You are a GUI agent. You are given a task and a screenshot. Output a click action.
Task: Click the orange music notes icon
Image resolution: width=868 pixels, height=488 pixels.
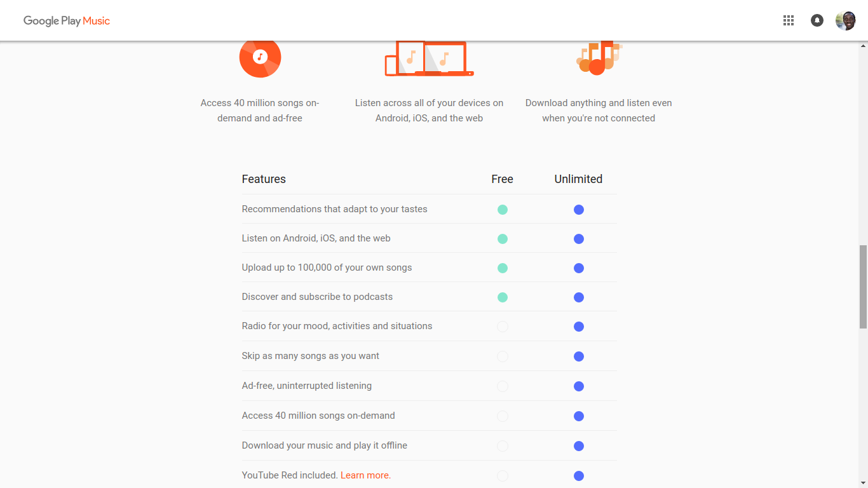(x=599, y=58)
